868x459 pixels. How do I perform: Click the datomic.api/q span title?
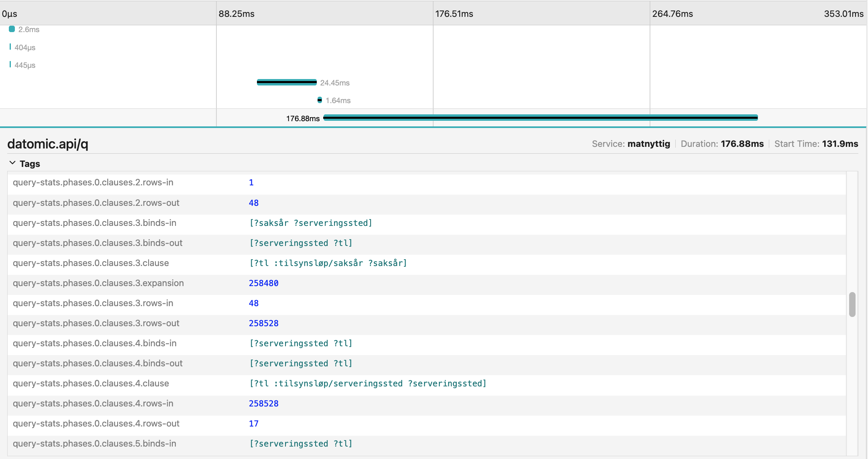tap(48, 144)
